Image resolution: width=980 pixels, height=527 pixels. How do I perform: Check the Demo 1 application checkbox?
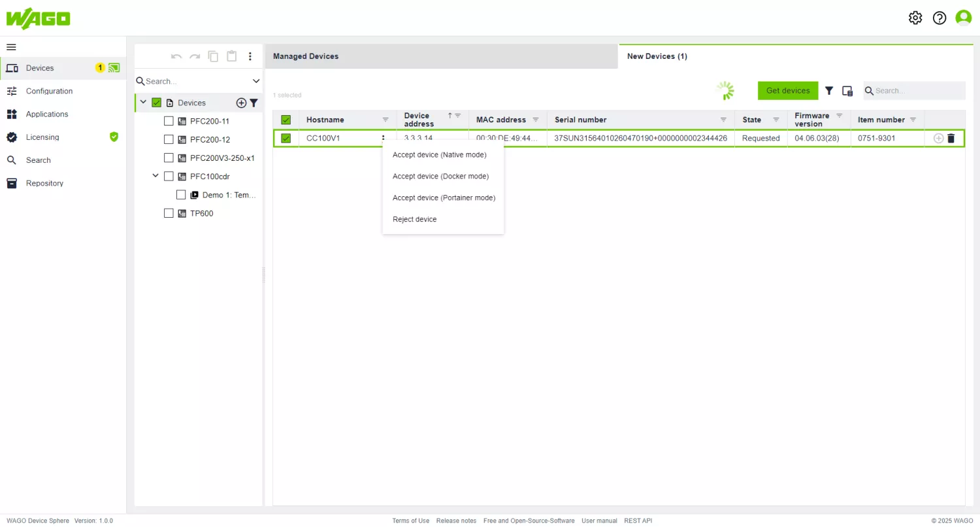pos(181,195)
